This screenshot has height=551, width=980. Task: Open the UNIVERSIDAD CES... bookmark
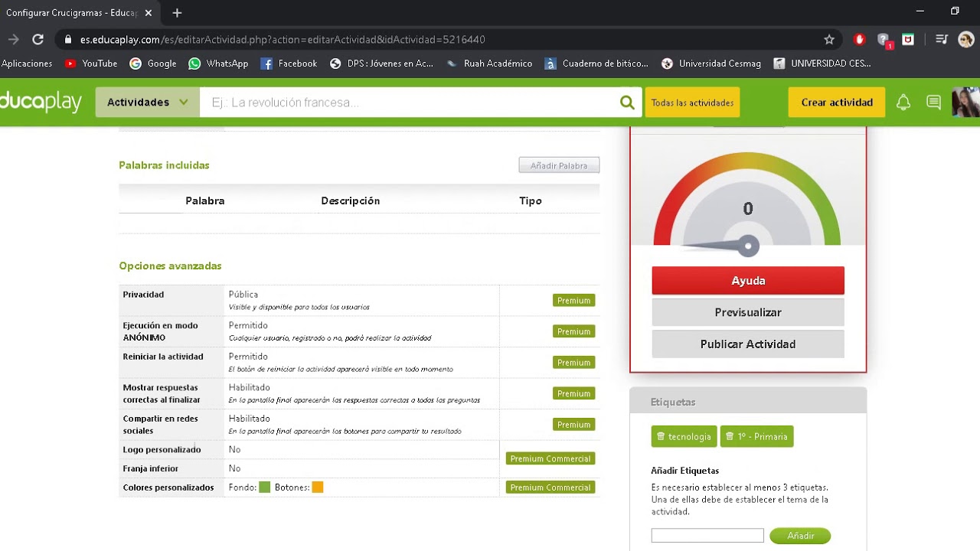click(x=822, y=64)
